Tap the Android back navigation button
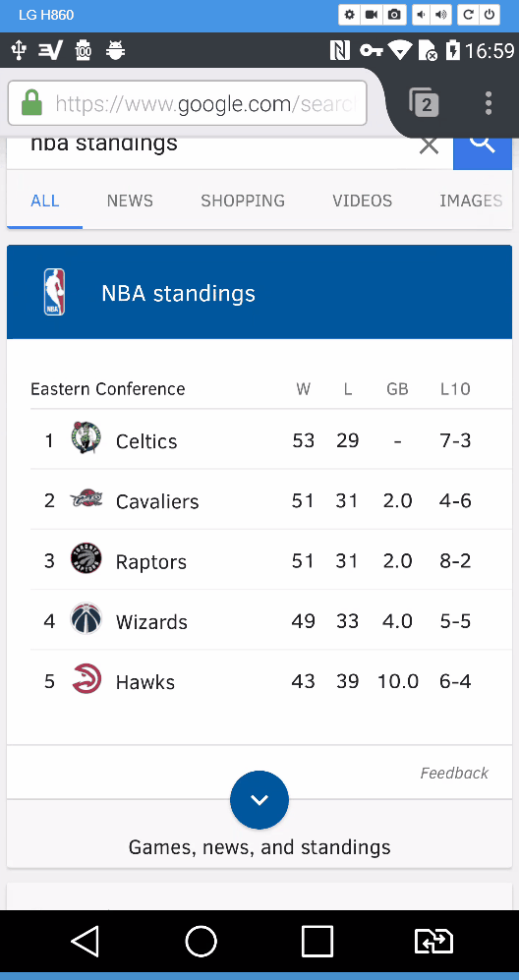 pos(86,941)
